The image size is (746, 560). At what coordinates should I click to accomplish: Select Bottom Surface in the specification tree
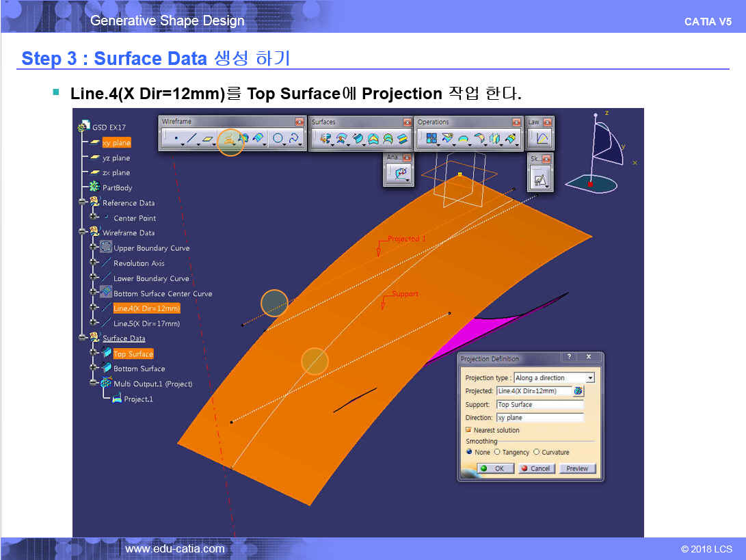coord(139,369)
